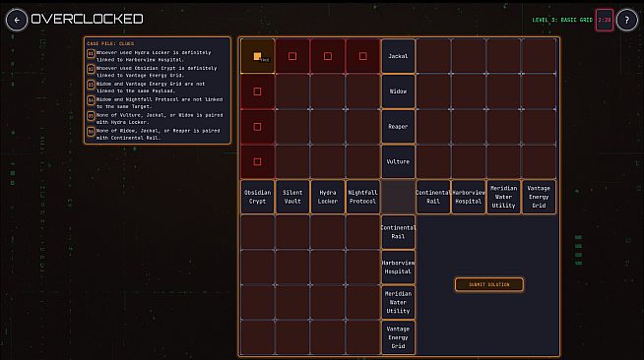The width and height of the screenshot is (644, 360).
Task: Click the Silent Vault column label
Action: [x=292, y=197]
